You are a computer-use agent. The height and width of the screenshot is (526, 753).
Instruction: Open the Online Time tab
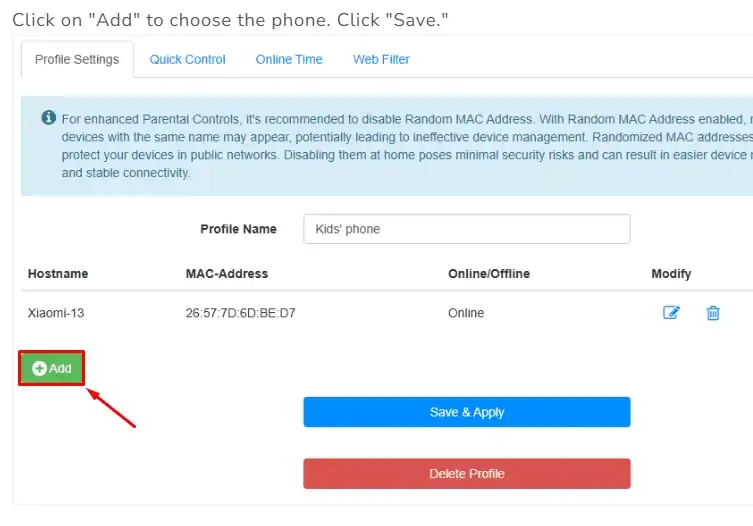pyautogui.click(x=289, y=60)
